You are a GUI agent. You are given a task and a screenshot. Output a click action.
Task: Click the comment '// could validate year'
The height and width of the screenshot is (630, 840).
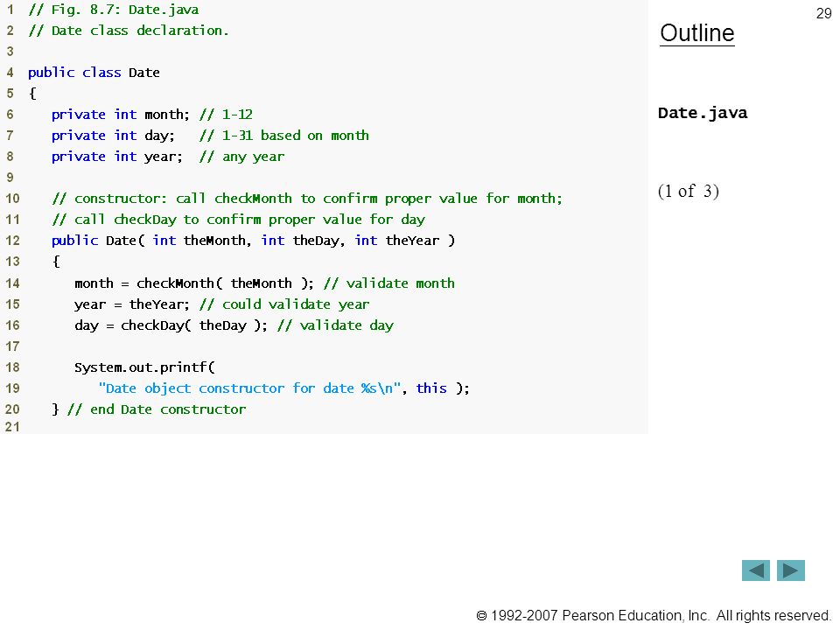(283, 304)
